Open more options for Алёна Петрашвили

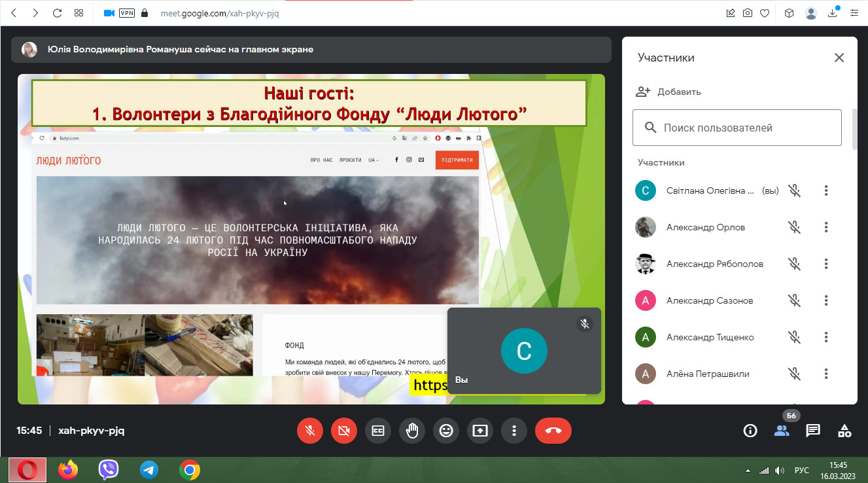pyautogui.click(x=826, y=374)
